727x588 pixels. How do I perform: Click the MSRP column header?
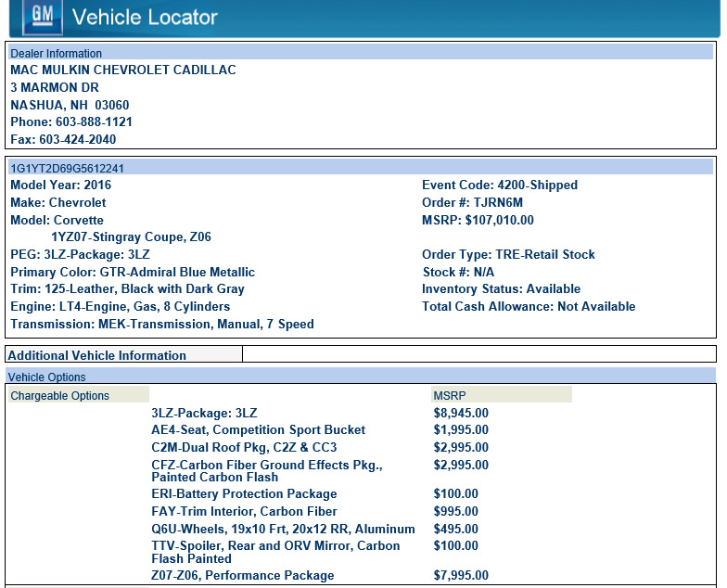501,395
